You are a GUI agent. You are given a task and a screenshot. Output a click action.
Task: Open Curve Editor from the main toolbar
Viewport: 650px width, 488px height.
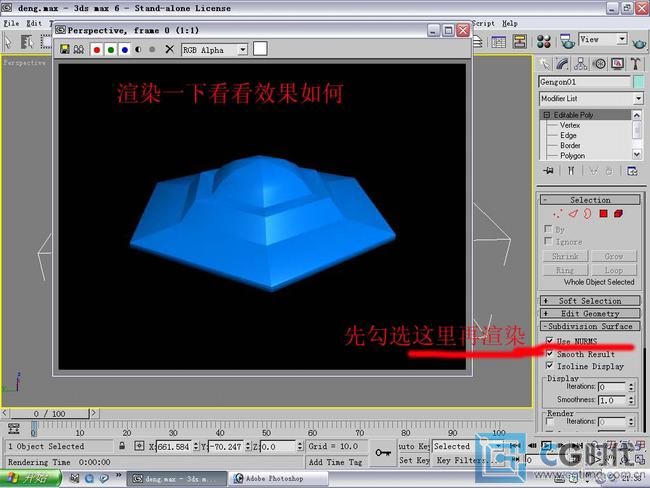498,42
